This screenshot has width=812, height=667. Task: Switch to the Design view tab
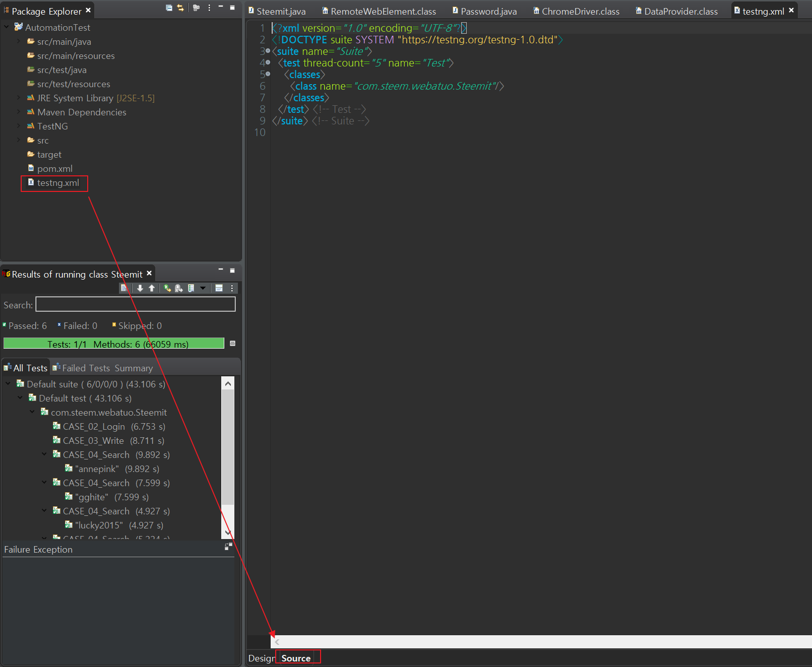tap(261, 658)
